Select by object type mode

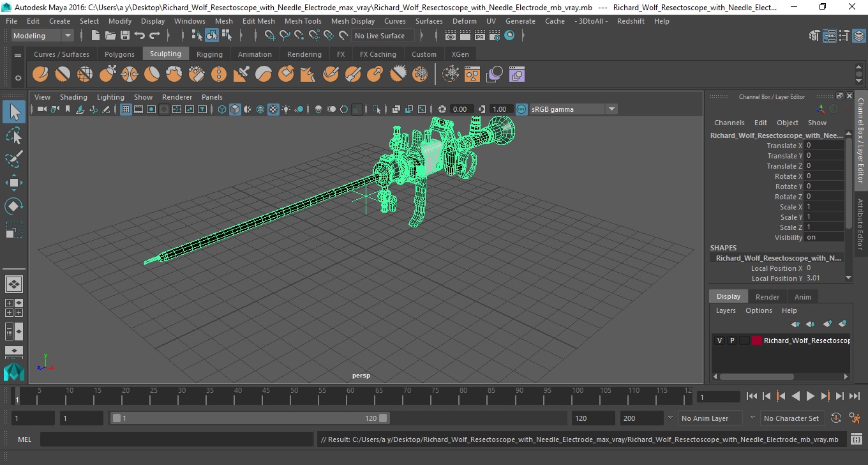[x=211, y=36]
